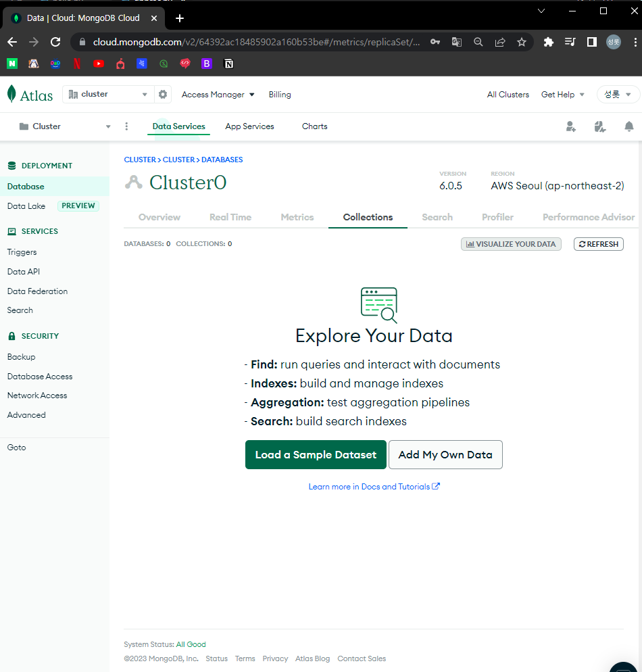The height and width of the screenshot is (672, 642).
Task: Expand the Cluster project selector
Action: [65, 126]
